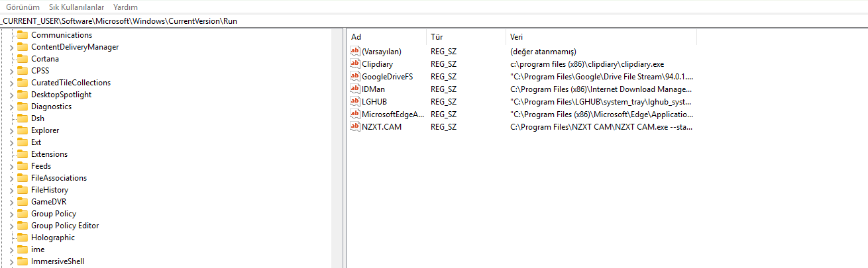Select the Holographic folder icon
The image size is (868, 268).
click(x=22, y=238)
